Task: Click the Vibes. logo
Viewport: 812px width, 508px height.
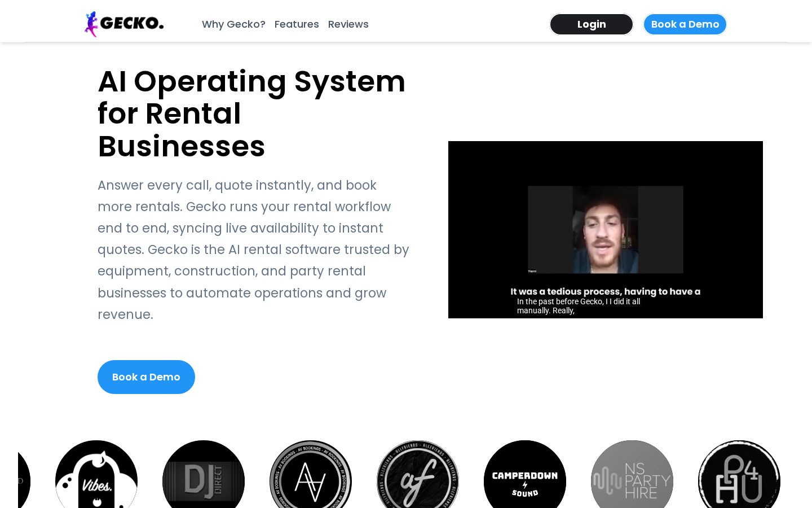Action: click(x=96, y=475)
